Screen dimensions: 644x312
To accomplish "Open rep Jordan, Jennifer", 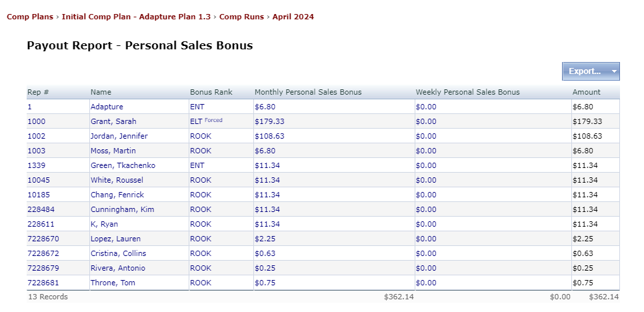I will pos(119,136).
